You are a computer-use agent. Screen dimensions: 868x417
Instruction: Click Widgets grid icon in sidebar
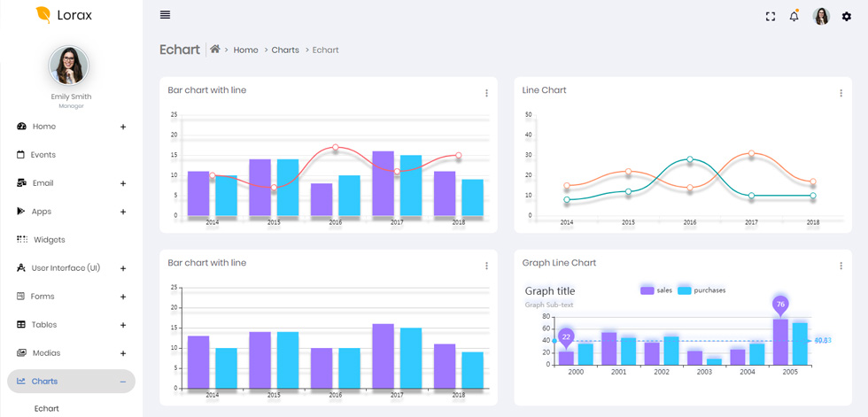(21, 239)
